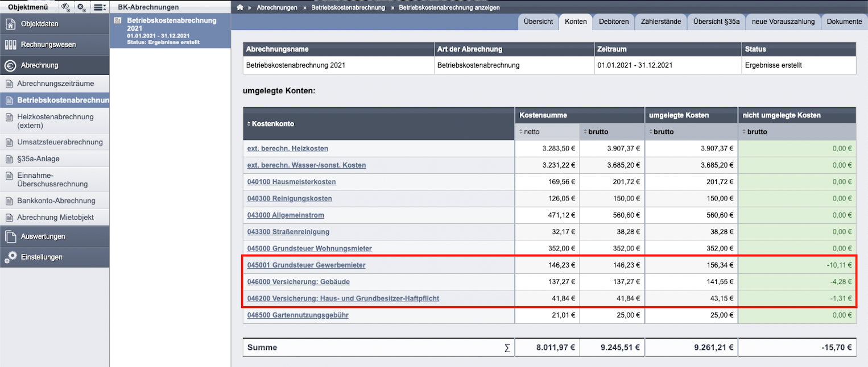
Task: Open the 045001 Grundsteuer Gewerbemieter link
Action: click(306, 265)
